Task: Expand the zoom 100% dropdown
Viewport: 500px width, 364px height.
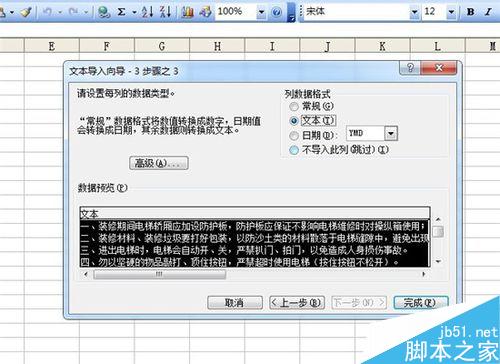Action: (261, 12)
